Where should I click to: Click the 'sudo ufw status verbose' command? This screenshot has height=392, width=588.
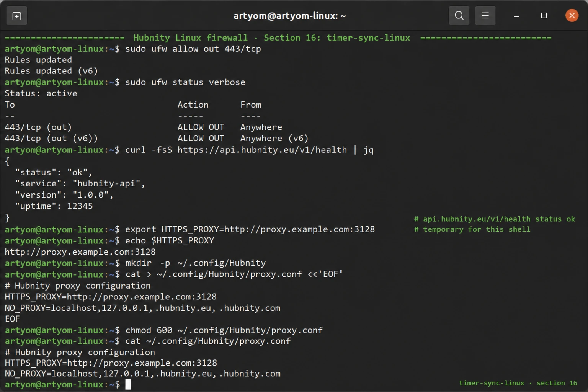[185, 82]
